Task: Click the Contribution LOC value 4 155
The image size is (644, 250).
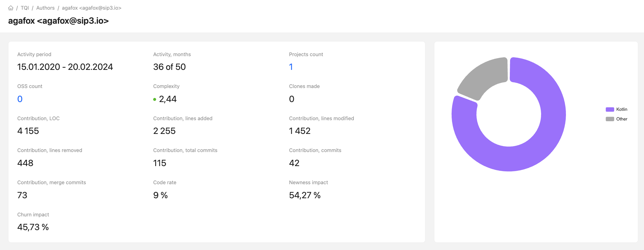Action: [28, 131]
